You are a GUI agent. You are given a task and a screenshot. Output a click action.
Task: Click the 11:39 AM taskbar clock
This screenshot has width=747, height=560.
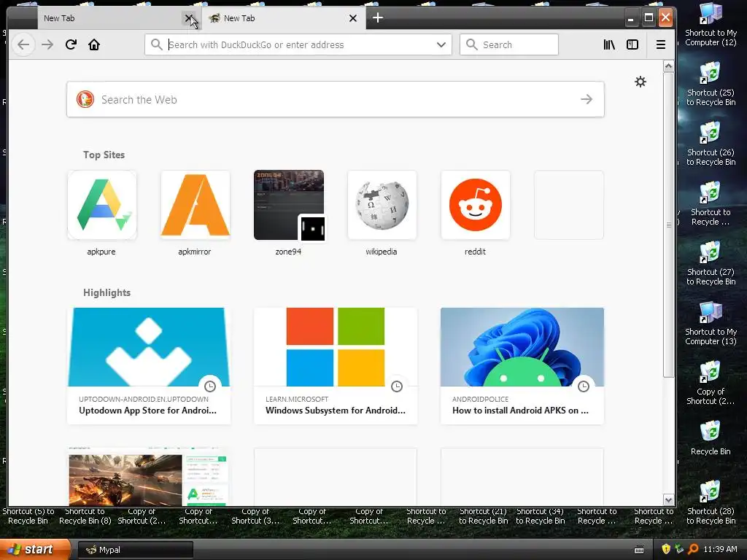pos(720,550)
